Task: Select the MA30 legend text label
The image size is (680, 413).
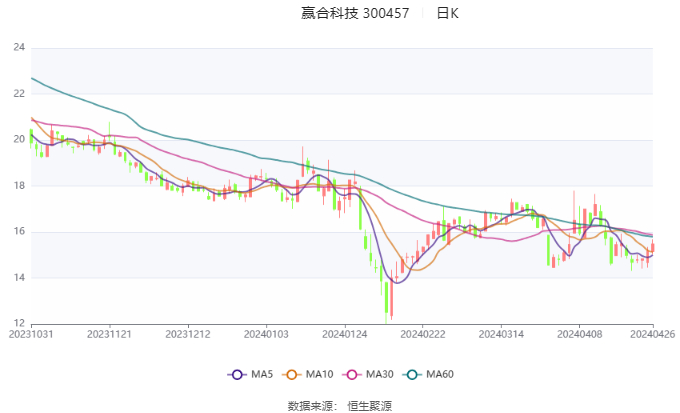Action: pos(380,374)
